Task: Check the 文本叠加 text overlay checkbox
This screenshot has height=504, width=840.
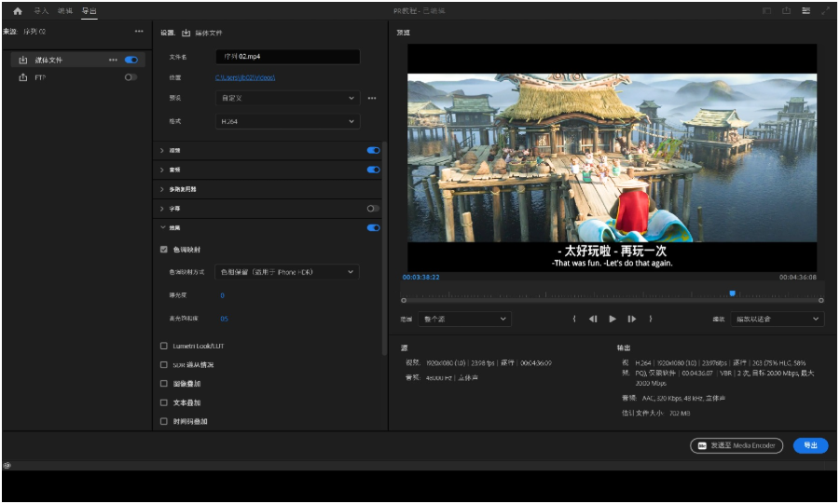Action: pyautogui.click(x=164, y=402)
